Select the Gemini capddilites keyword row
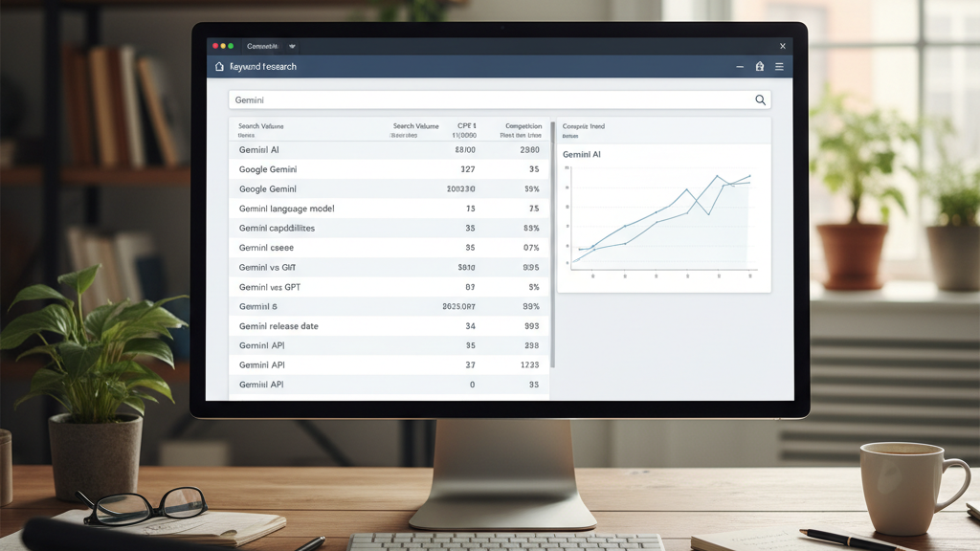Viewport: 980px width, 551px height. (389, 228)
